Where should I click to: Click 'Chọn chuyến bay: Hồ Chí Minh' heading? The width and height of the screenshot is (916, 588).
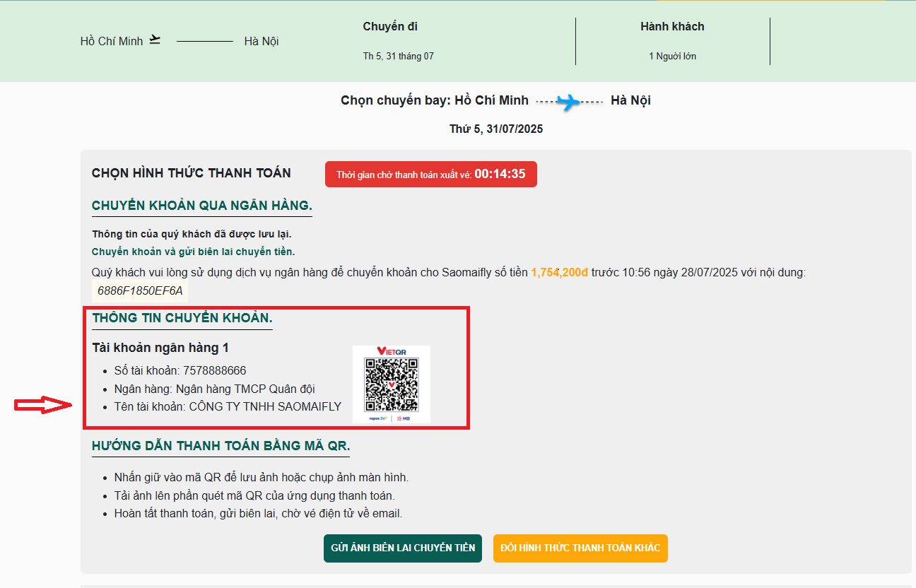435,100
